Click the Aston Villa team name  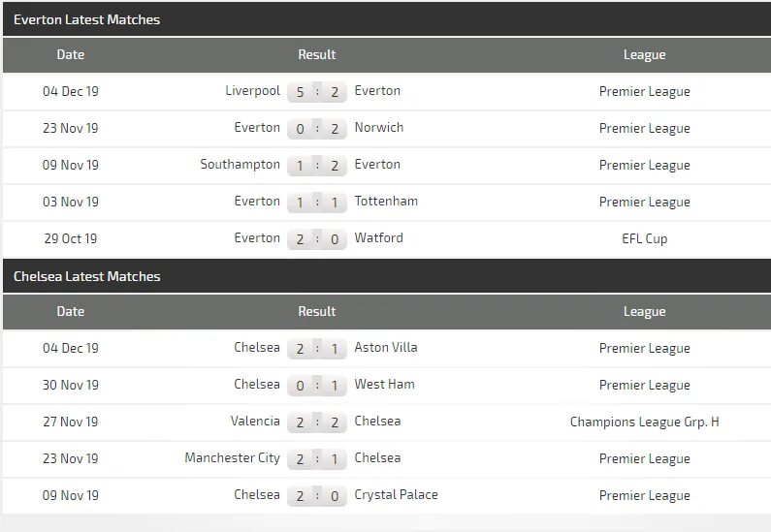pyautogui.click(x=386, y=348)
